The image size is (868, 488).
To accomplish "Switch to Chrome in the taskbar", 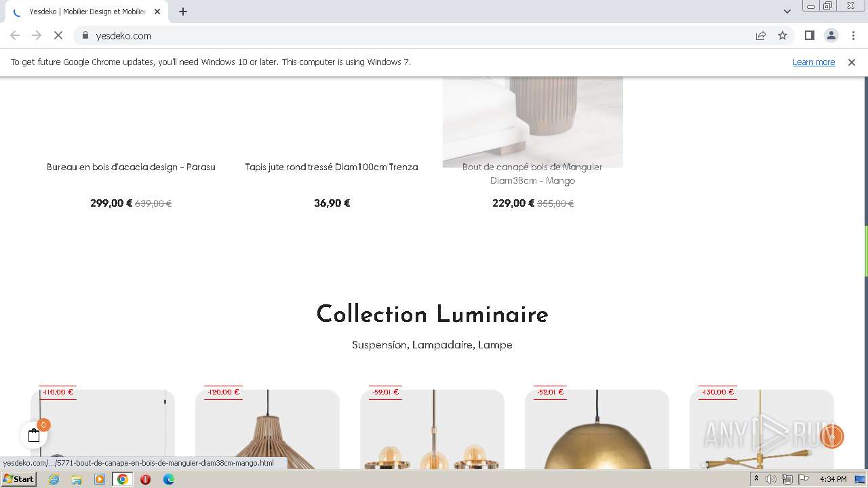I will (x=123, y=479).
